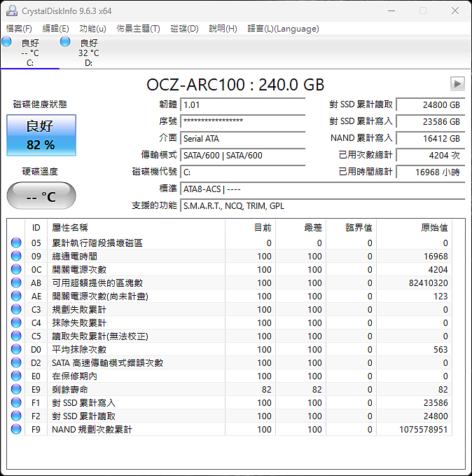Click status circle of attribute D0 row

16,349
